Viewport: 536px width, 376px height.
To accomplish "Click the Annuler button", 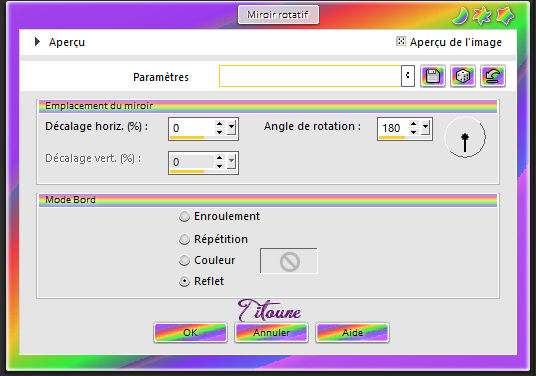I will (271, 332).
